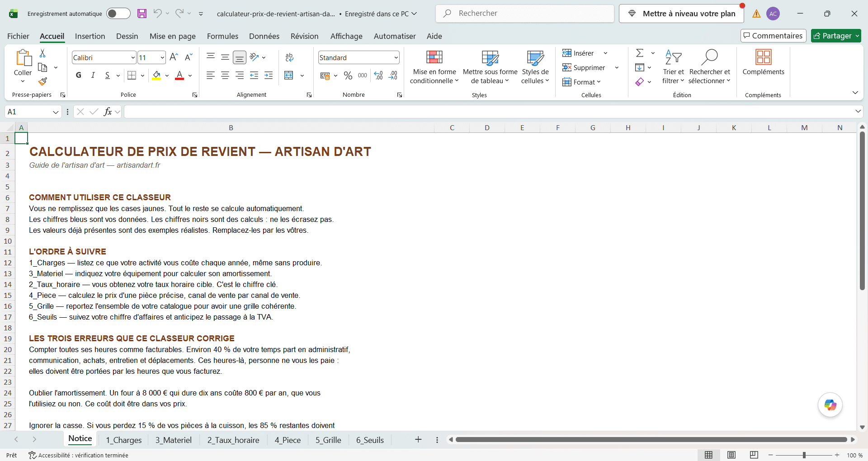Click the Decrease decimal icon
Image resolution: width=868 pixels, height=461 pixels.
pos(393,75)
